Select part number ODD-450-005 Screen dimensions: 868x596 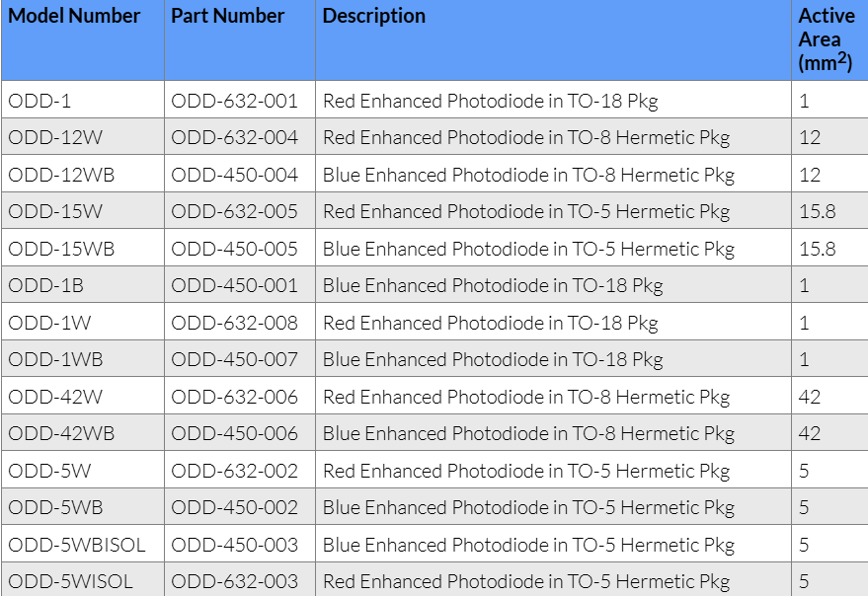[x=235, y=249]
